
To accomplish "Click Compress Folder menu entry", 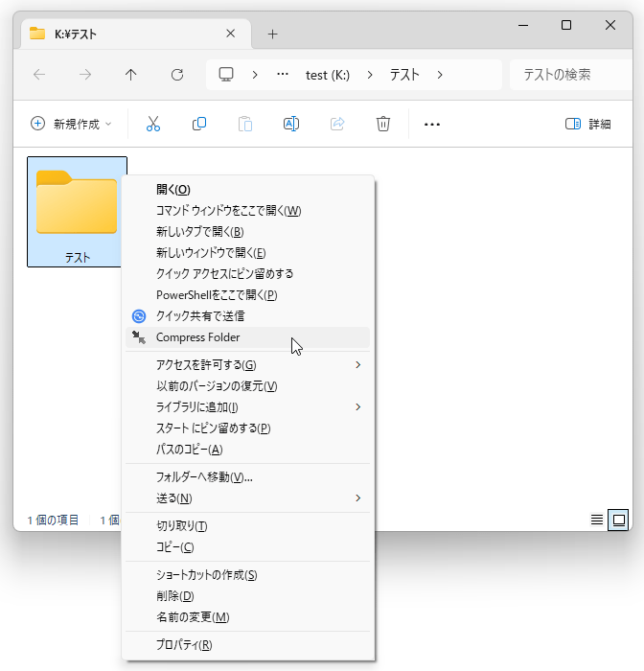I will click(x=247, y=337).
